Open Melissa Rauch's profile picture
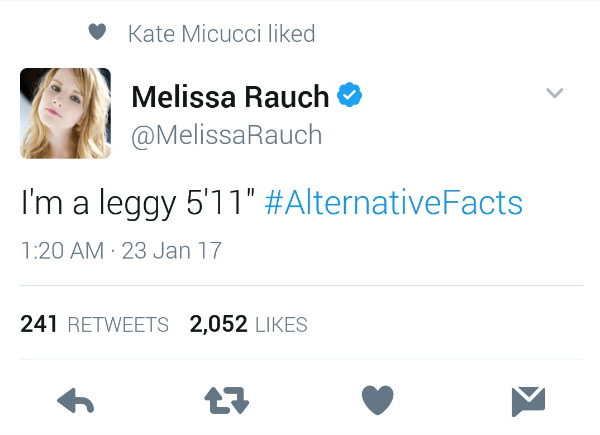 [x=66, y=113]
